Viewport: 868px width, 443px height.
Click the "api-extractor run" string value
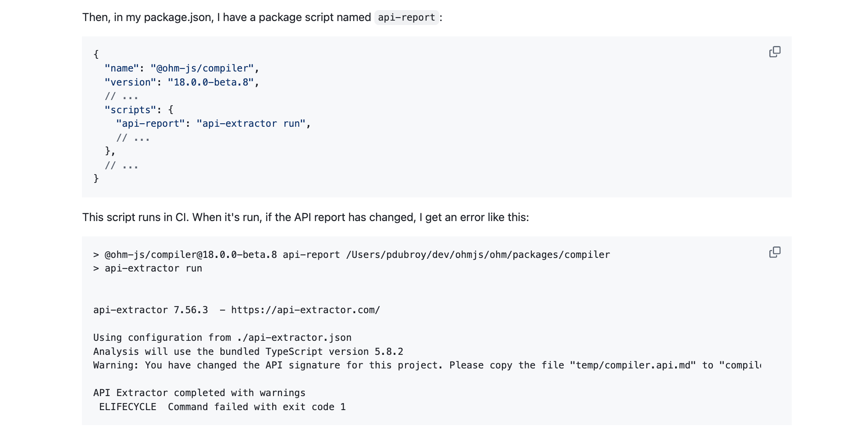[251, 124]
